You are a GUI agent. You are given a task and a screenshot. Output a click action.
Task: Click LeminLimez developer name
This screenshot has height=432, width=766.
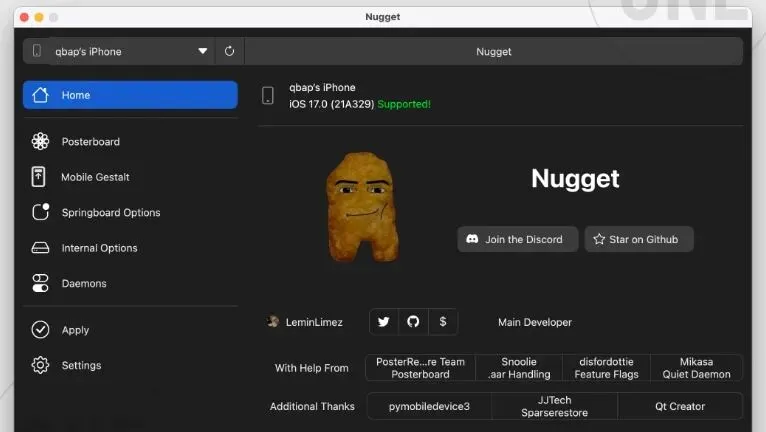pyautogui.click(x=314, y=323)
